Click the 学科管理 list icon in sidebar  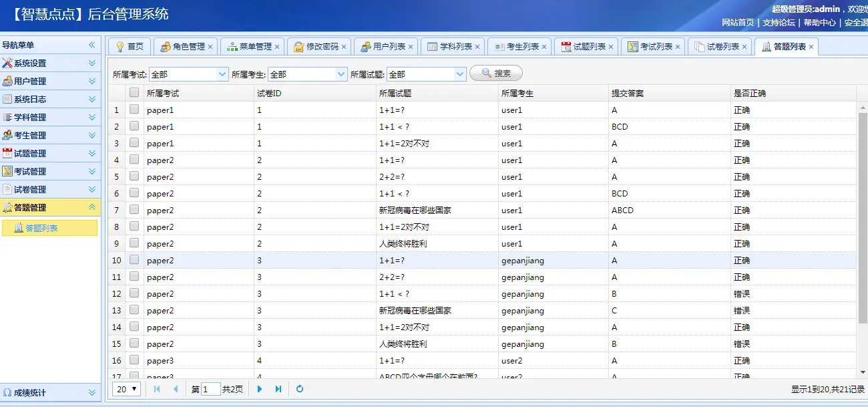[x=7, y=118]
